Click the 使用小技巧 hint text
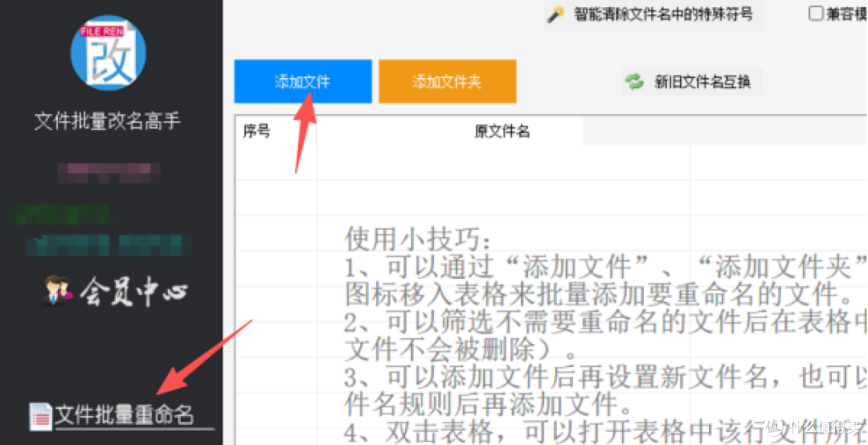This screenshot has width=868, height=445. coord(417,239)
